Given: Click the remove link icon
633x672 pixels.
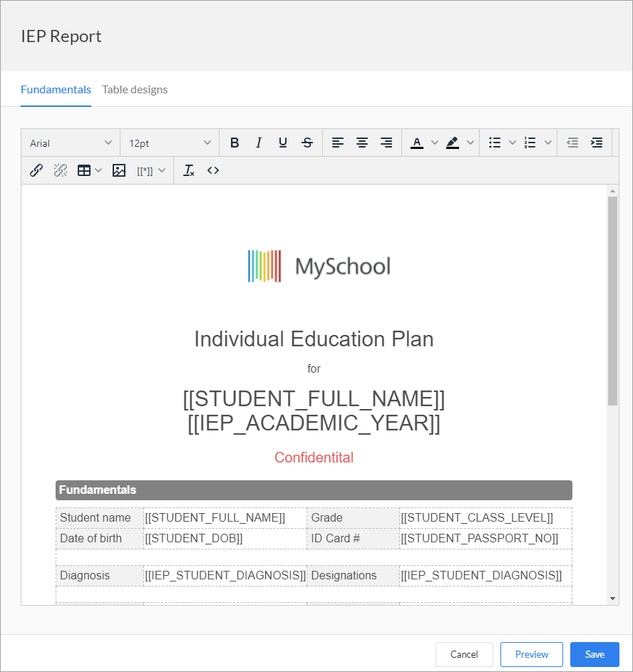Looking at the screenshot, I should [61, 170].
